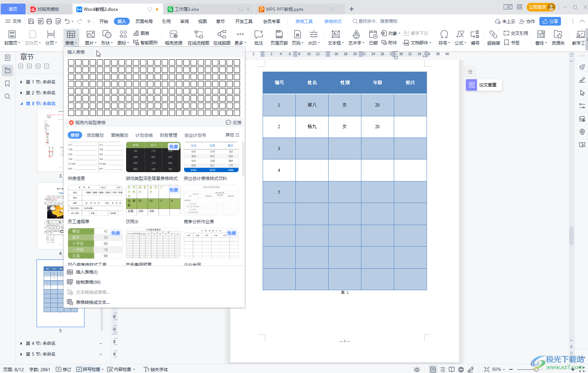Switch to the 引用 references tab
588x373 pixels.
tap(166, 21)
